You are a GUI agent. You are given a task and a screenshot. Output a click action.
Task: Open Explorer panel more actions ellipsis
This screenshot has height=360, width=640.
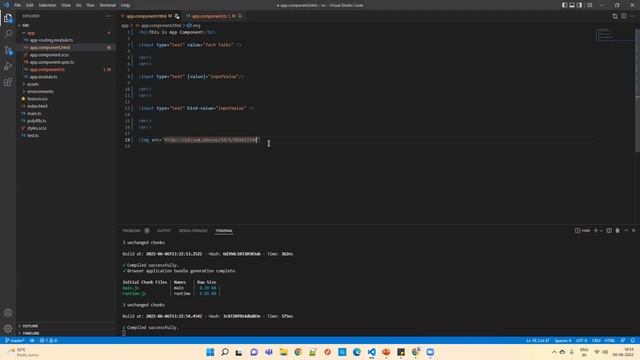[108, 16]
